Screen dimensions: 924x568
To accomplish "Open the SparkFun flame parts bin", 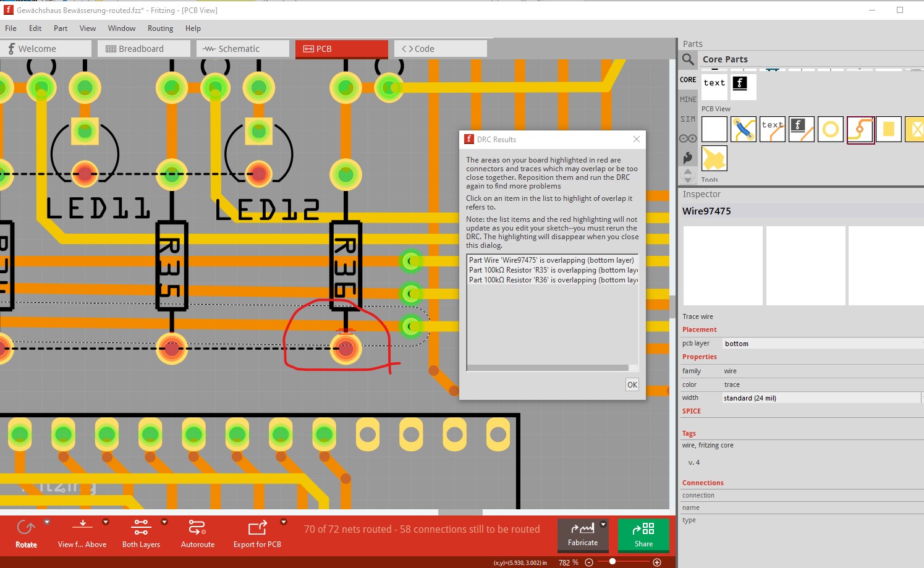I will tap(688, 158).
